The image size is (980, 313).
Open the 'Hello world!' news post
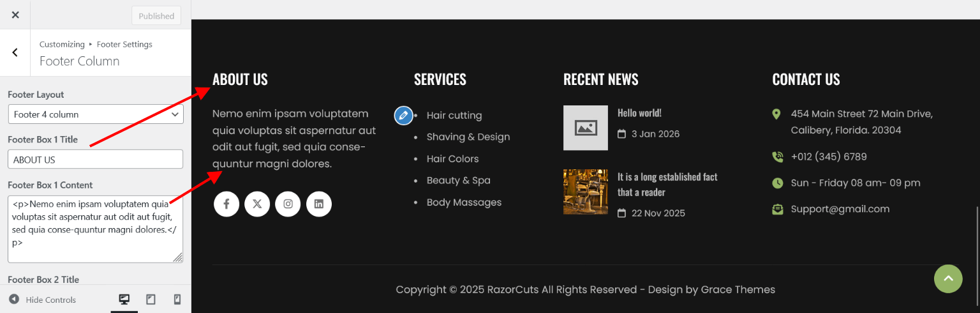(x=639, y=113)
